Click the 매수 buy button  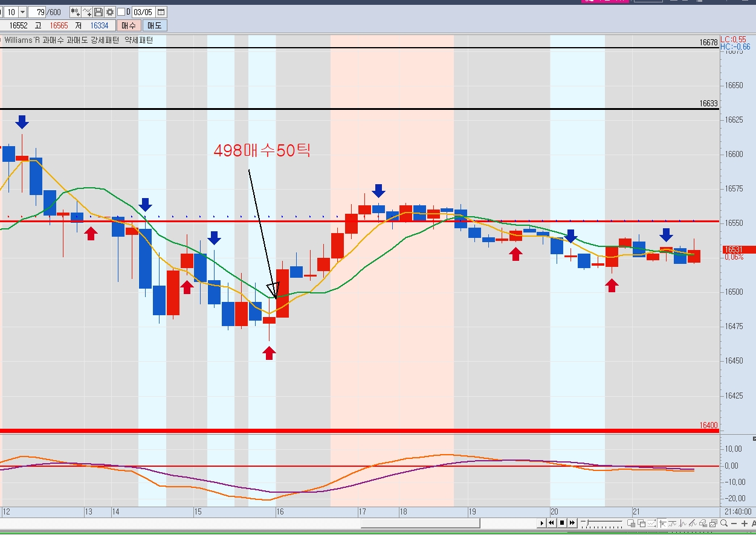(x=129, y=25)
